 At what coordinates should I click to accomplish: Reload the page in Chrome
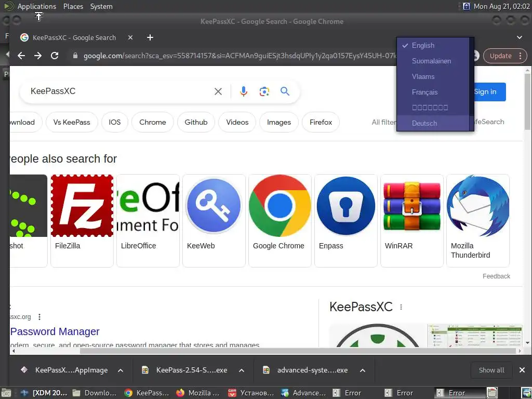(x=55, y=56)
